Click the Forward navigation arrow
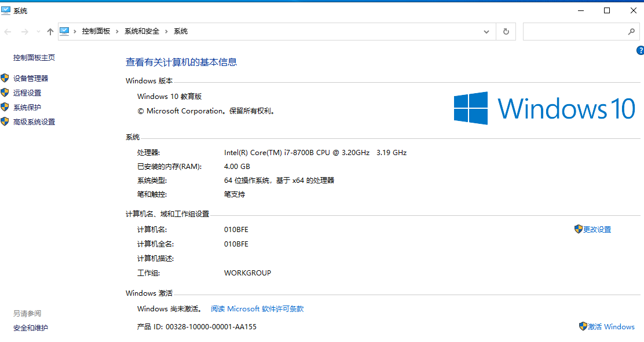Screen dimensions: 644x342 pyautogui.click(x=25, y=32)
